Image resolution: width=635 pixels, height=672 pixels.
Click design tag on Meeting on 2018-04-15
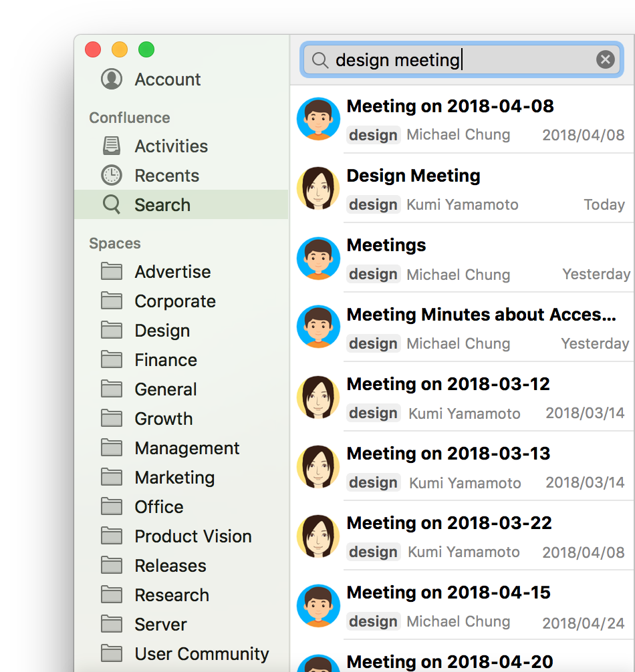[x=373, y=622]
